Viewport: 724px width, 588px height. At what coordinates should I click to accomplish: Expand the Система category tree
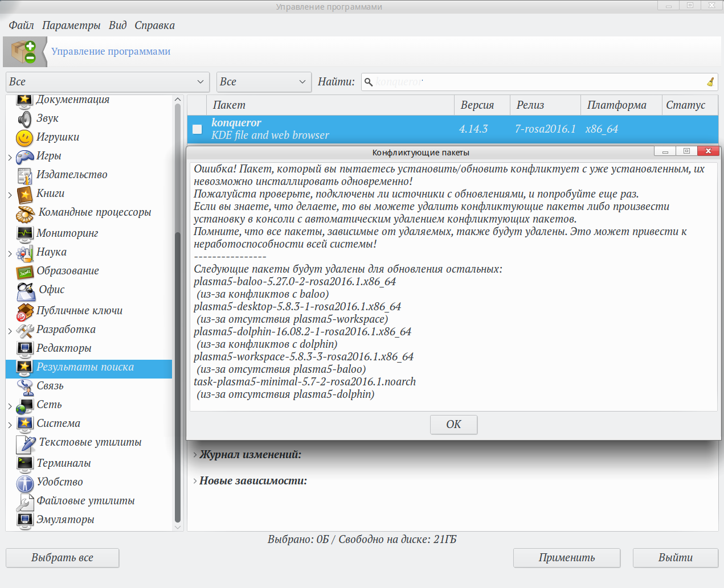click(x=10, y=425)
